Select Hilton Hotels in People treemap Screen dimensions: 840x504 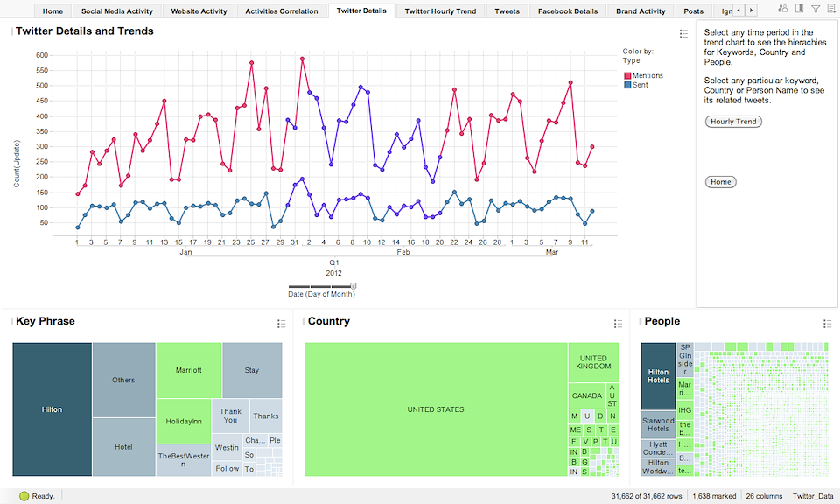point(658,376)
